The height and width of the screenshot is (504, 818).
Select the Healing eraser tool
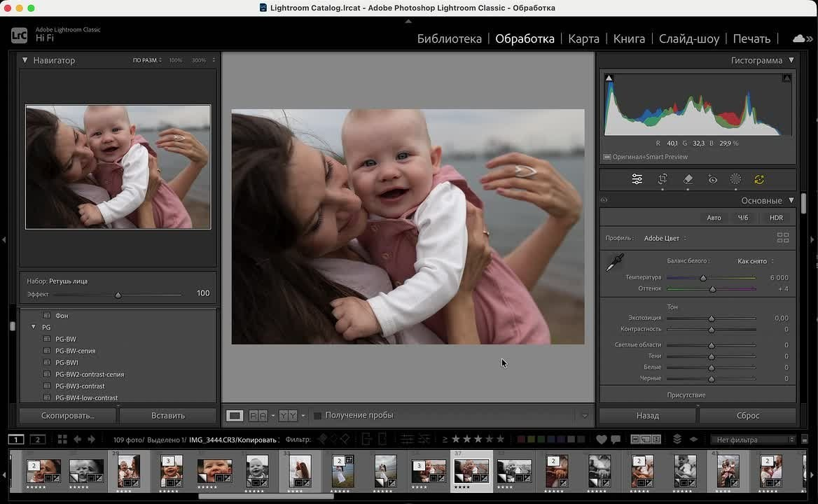[x=688, y=180]
